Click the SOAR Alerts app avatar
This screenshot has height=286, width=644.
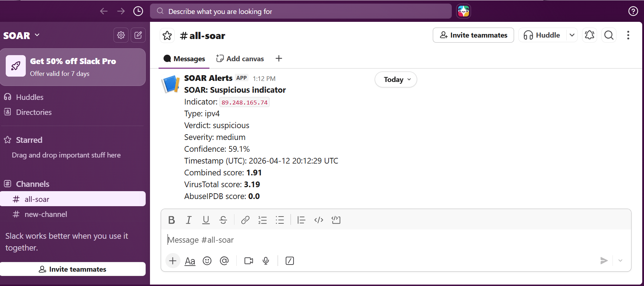pyautogui.click(x=171, y=84)
